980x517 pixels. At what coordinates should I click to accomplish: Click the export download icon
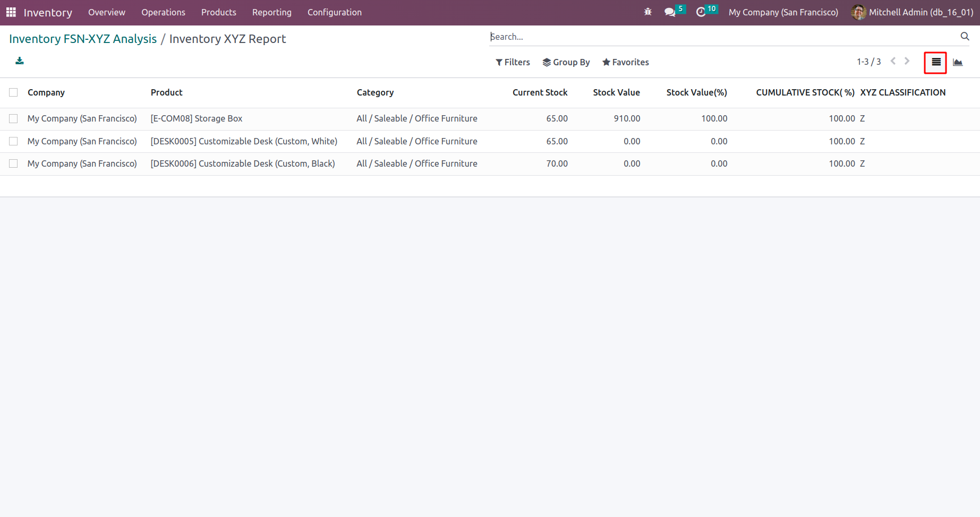pos(20,61)
